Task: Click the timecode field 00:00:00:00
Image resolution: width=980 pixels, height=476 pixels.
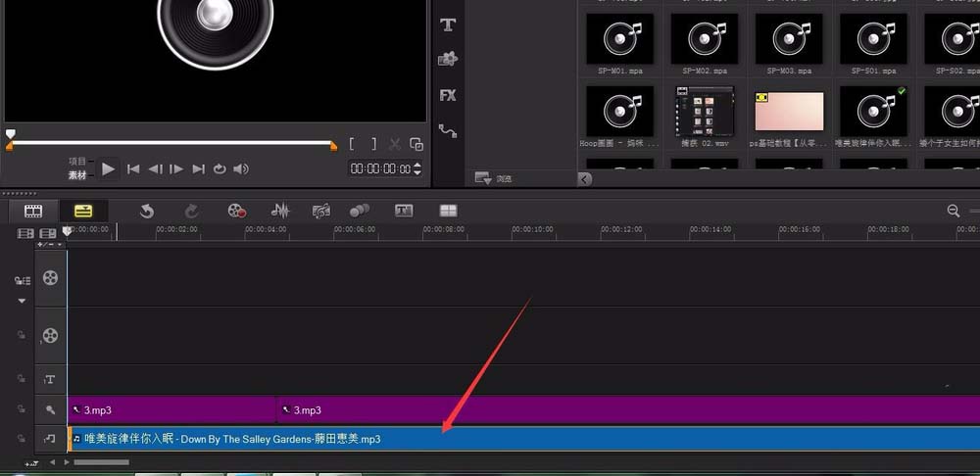Action: (x=380, y=168)
